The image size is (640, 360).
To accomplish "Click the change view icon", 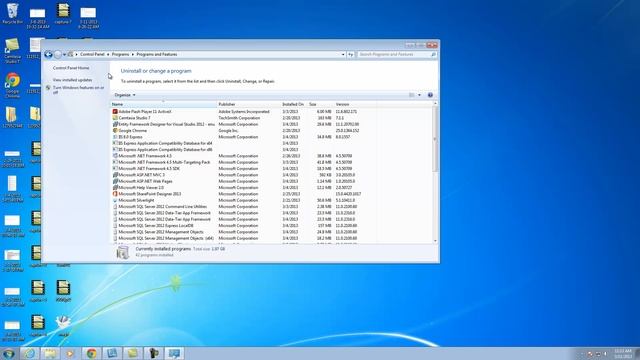I will tap(412, 95).
